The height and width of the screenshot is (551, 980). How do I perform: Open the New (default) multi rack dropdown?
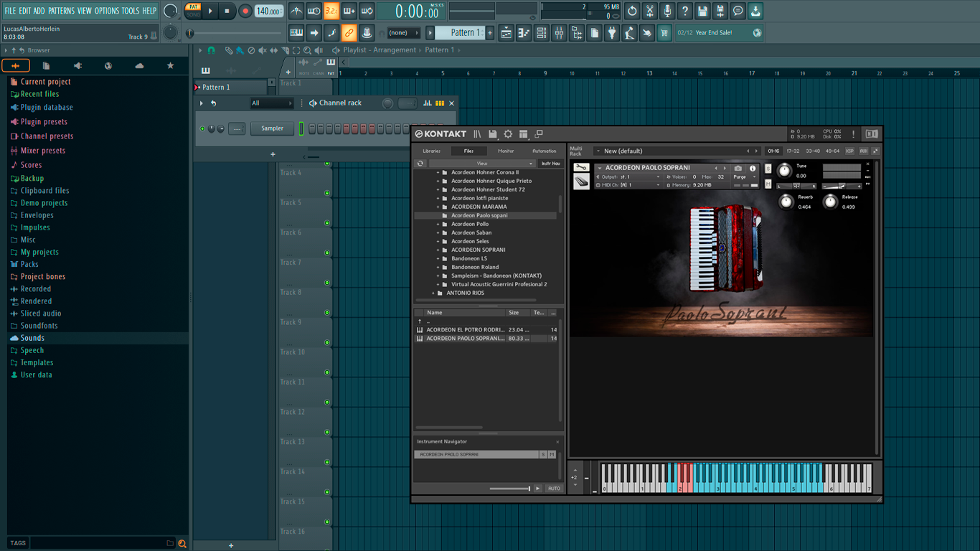tap(676, 151)
